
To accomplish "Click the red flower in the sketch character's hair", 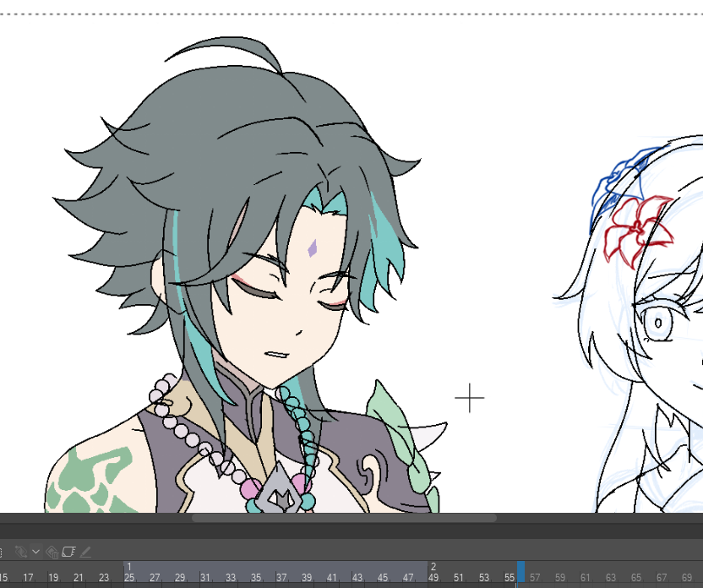I will [638, 231].
